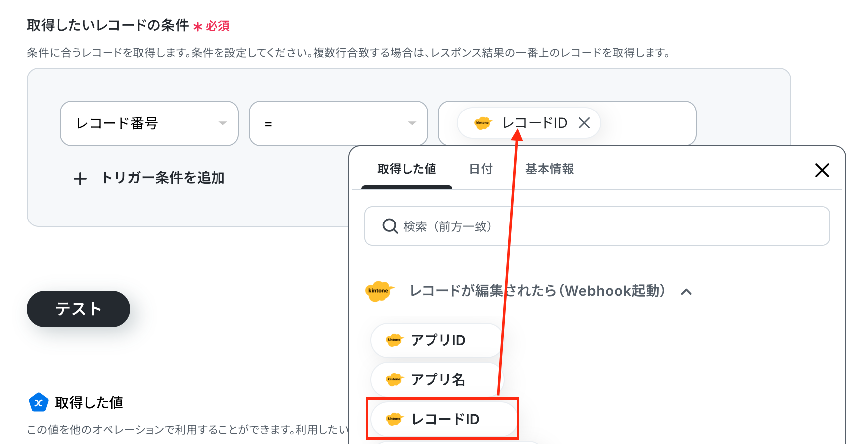Viewport: 868px width, 444px height.
Task: Click the テスト button
Action: [79, 309]
